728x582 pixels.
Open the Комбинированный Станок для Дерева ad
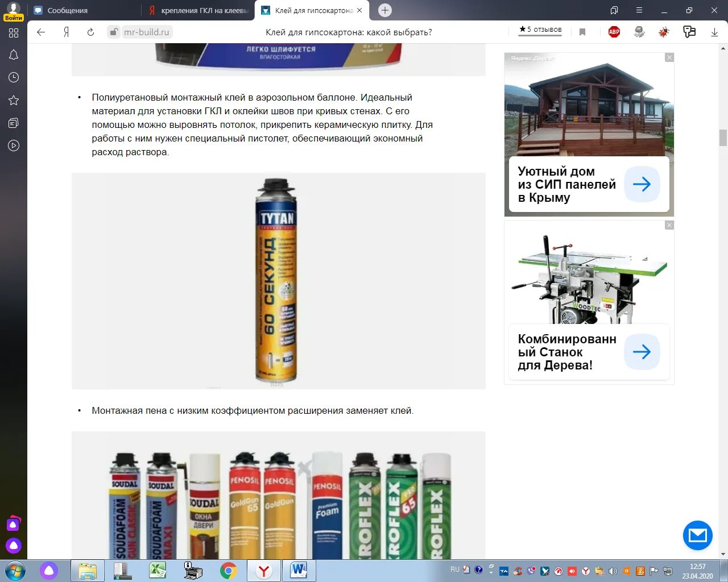[566, 352]
